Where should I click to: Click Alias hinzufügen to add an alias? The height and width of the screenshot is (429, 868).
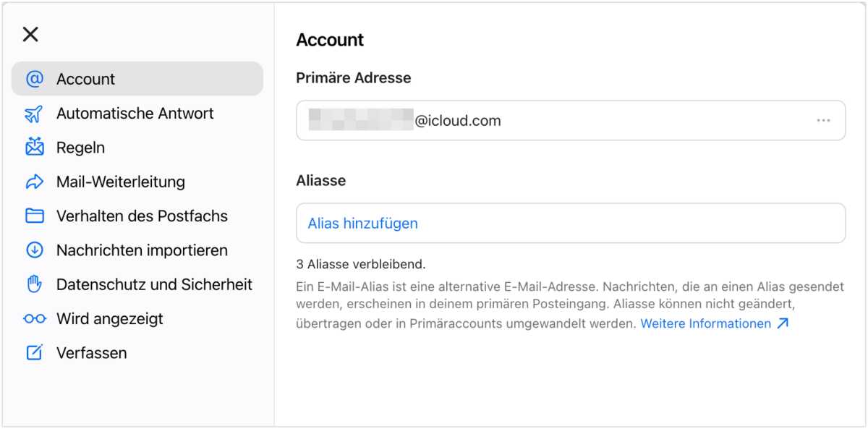tap(362, 224)
